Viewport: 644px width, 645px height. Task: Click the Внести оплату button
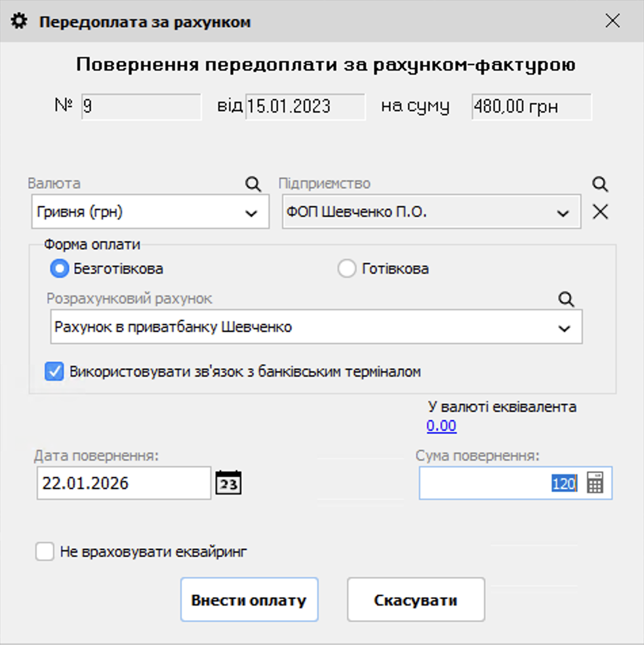(249, 599)
